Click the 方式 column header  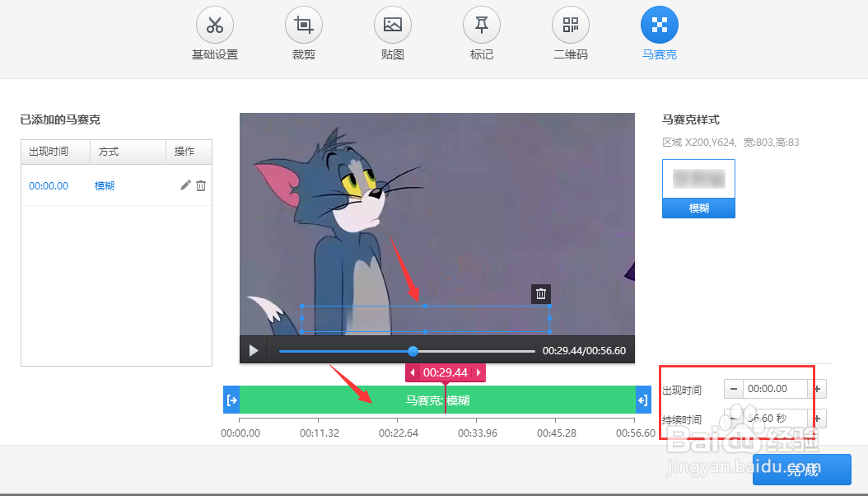click(128, 152)
